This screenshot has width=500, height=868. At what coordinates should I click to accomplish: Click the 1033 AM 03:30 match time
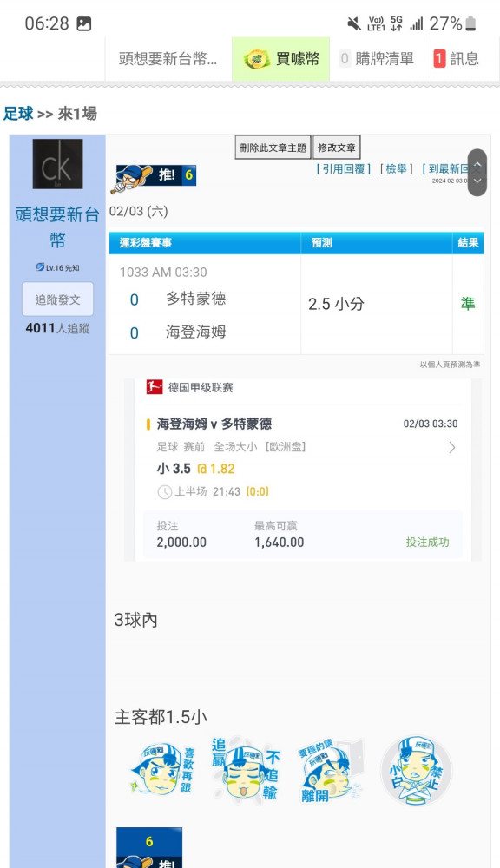click(163, 273)
